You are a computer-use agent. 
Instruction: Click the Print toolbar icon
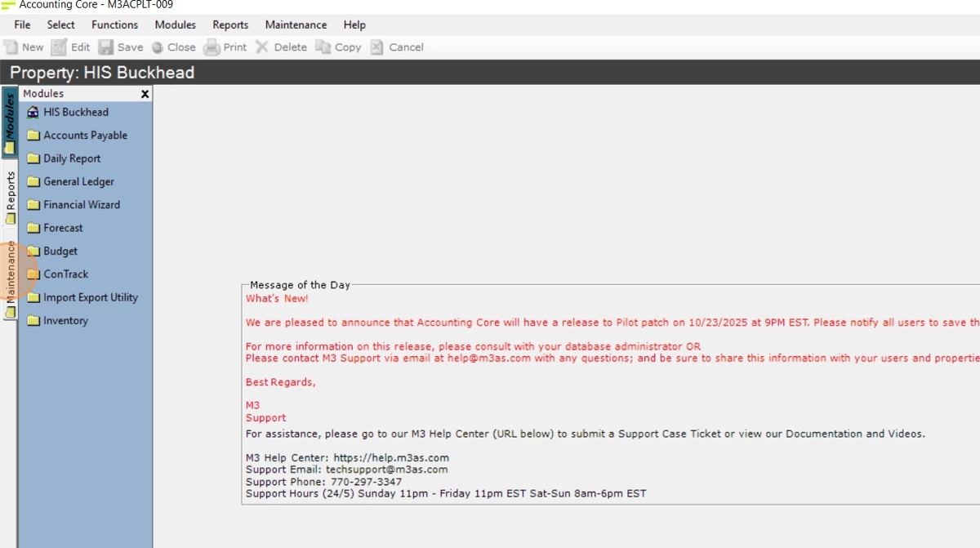(x=212, y=47)
